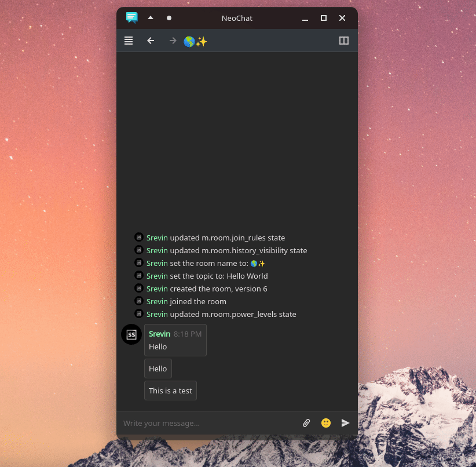
Task: Click the avatar beside the join_rules event
Action: [x=139, y=237]
